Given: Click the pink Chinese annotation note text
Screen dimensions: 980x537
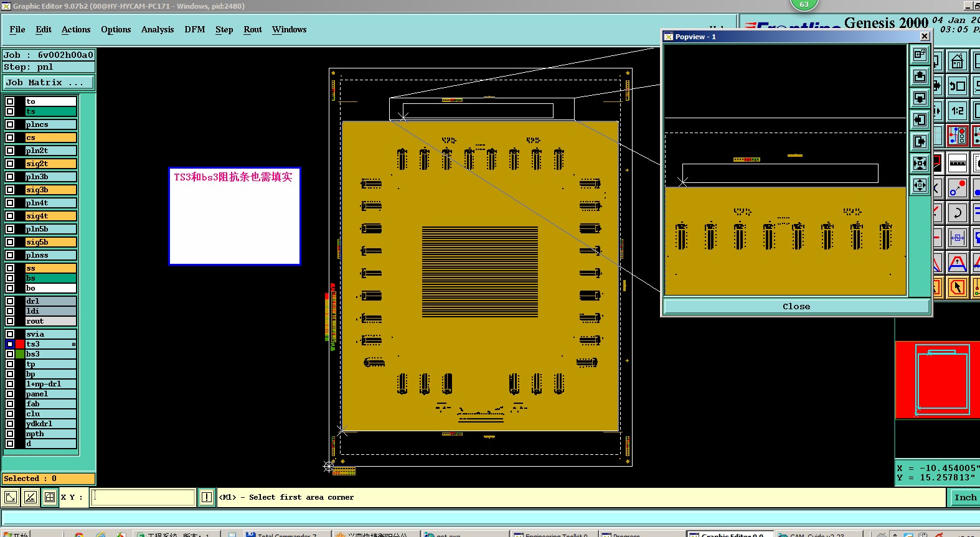Looking at the screenshot, I should pyautogui.click(x=233, y=177).
